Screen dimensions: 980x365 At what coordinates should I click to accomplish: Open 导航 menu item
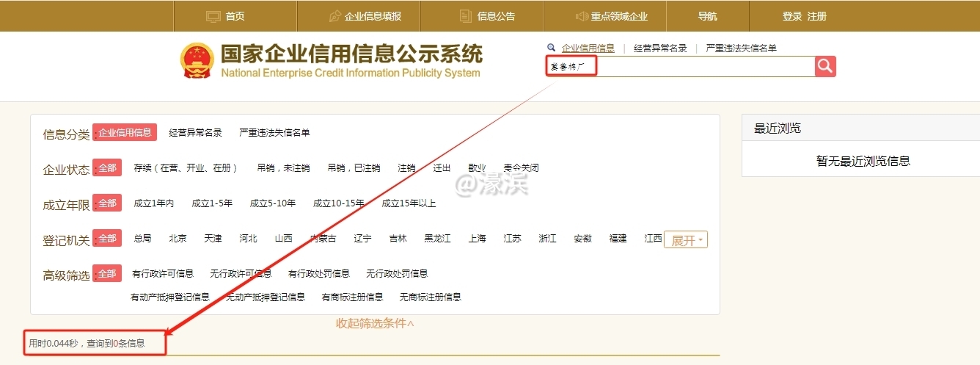[x=708, y=16]
